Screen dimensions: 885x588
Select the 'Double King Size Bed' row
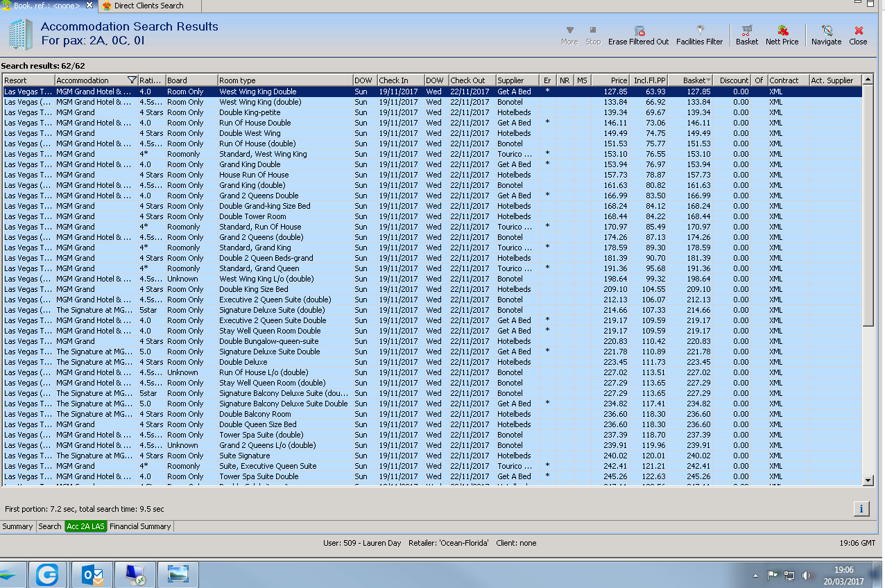(431, 289)
